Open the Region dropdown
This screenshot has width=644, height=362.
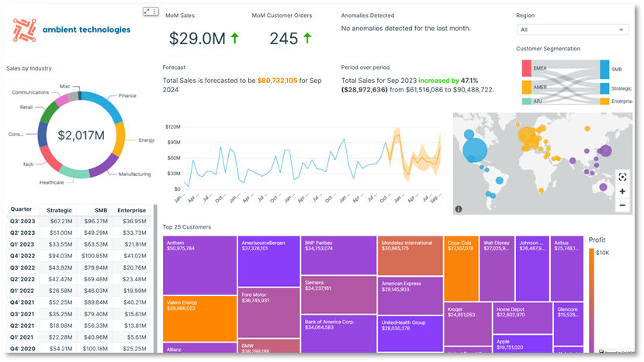point(573,29)
